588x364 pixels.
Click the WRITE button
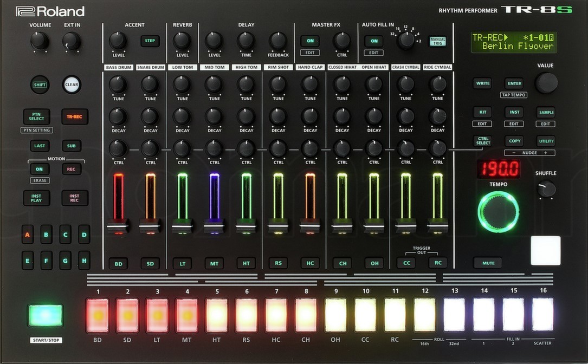click(x=483, y=83)
